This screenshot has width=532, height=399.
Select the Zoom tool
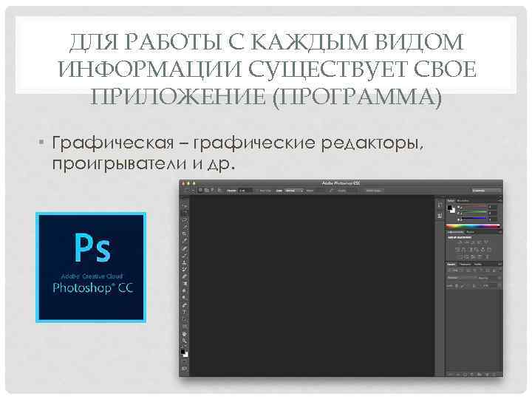click(x=185, y=341)
